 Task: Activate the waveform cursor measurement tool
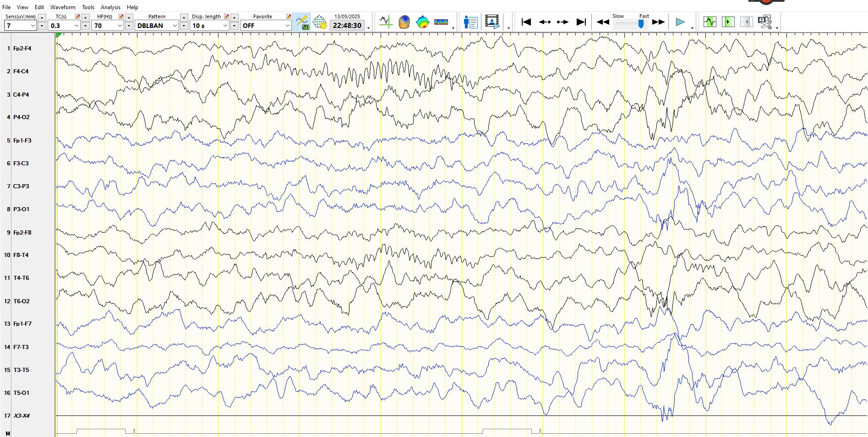(x=386, y=22)
